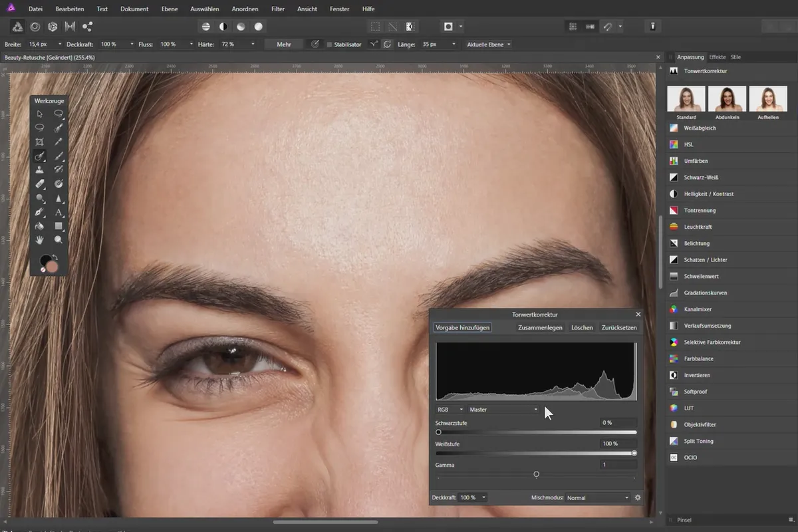798x532 pixels.
Task: Switch to the Effekte tab
Action: 717,57
